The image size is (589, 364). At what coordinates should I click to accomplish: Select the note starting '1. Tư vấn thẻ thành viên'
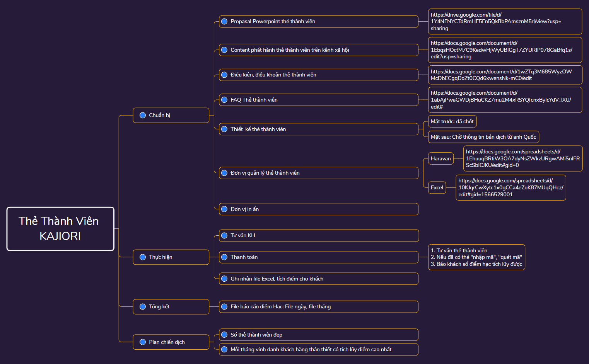[x=476, y=257]
